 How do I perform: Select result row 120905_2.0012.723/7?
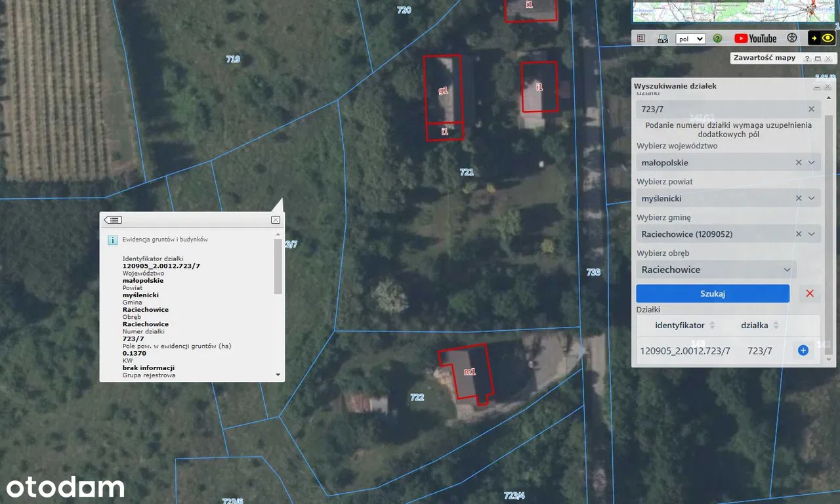click(684, 351)
